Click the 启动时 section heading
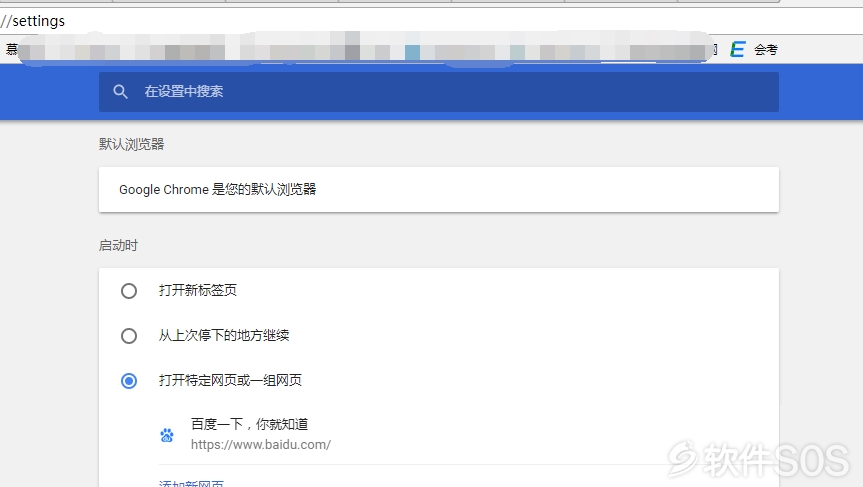863x487 pixels. [x=118, y=245]
